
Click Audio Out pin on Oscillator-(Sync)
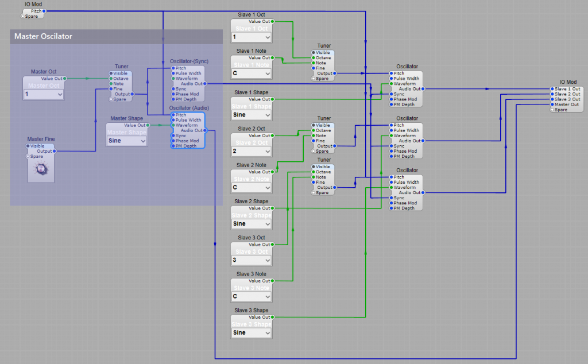pos(205,84)
